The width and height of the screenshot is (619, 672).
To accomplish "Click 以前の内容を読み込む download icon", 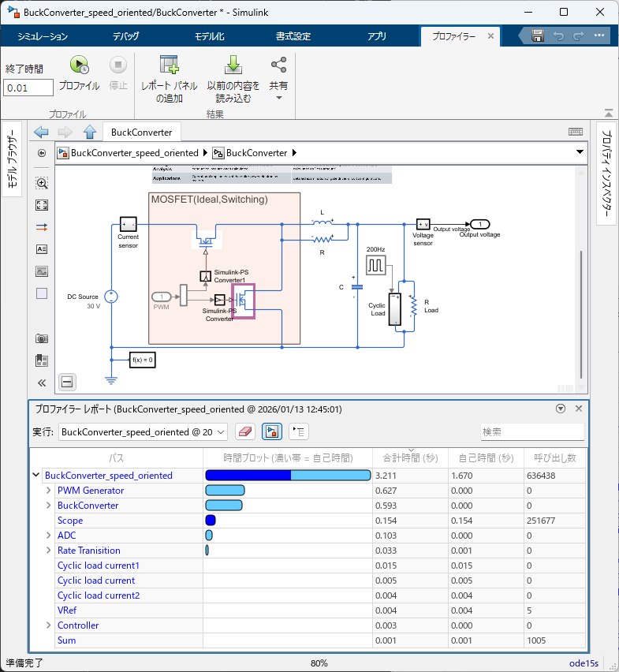I will 233,65.
